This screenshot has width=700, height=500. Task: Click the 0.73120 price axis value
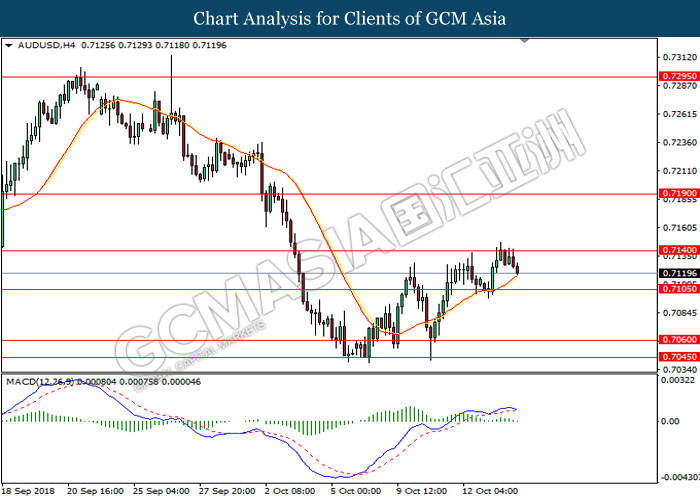679,57
